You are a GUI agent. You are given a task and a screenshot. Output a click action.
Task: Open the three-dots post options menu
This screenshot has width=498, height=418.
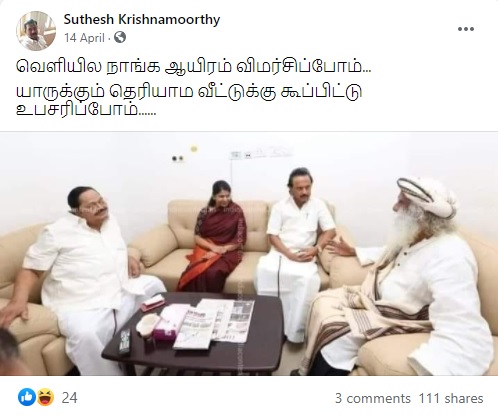click(x=466, y=29)
